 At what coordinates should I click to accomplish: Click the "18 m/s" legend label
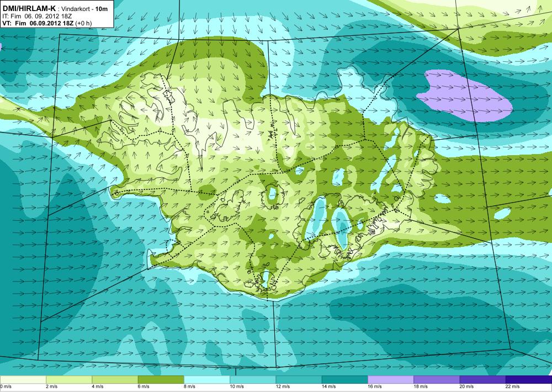[x=421, y=386]
